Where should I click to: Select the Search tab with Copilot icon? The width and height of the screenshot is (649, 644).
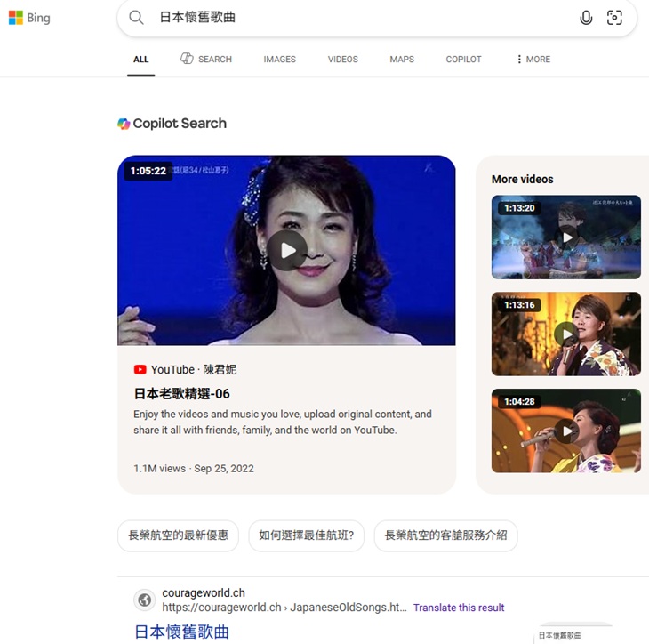pos(206,60)
